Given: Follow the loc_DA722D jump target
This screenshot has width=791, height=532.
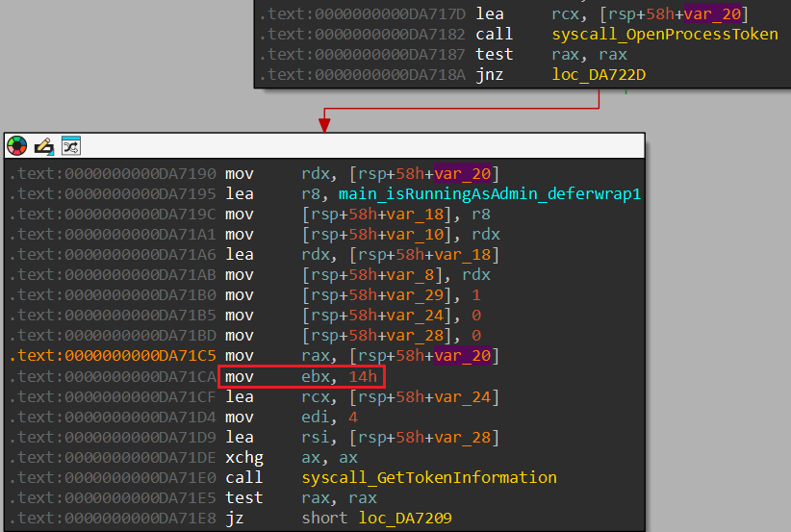Looking at the screenshot, I should (598, 74).
